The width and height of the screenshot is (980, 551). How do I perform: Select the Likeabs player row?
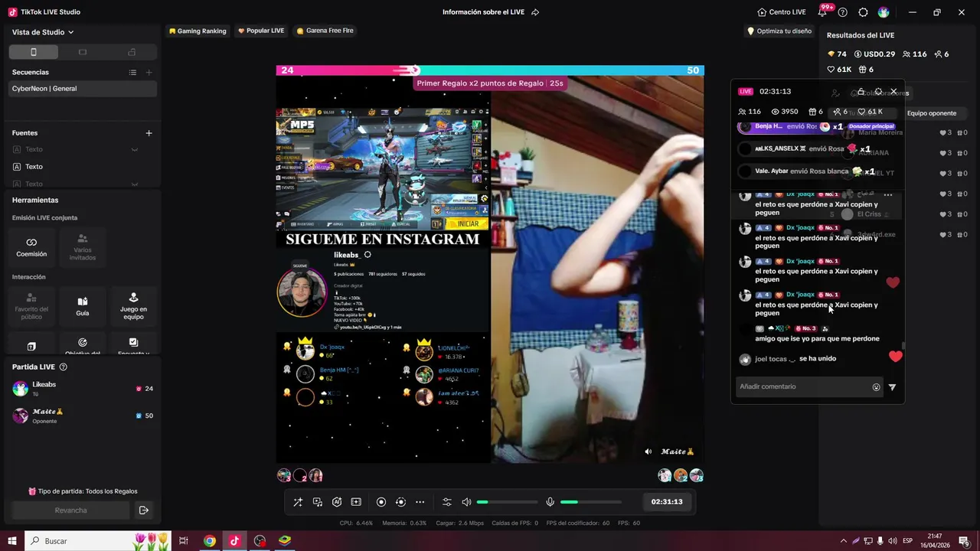pyautogui.click(x=83, y=389)
